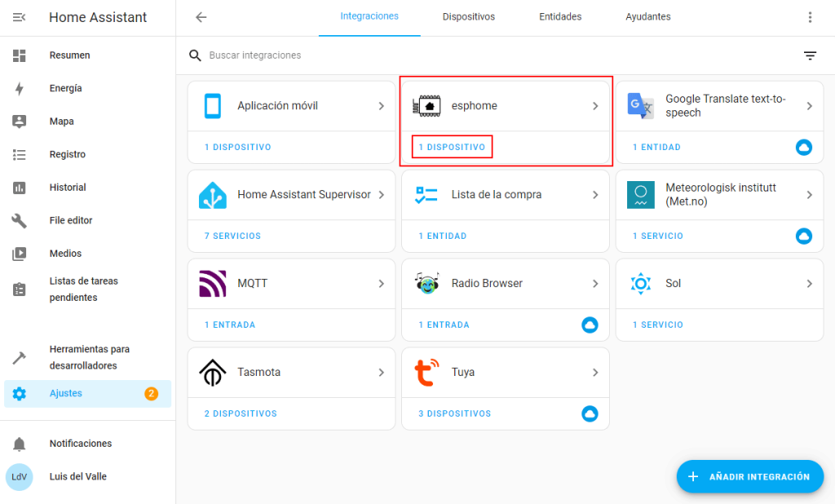Click the Tuya logo icon
Screen dimensions: 835x504
click(426, 373)
